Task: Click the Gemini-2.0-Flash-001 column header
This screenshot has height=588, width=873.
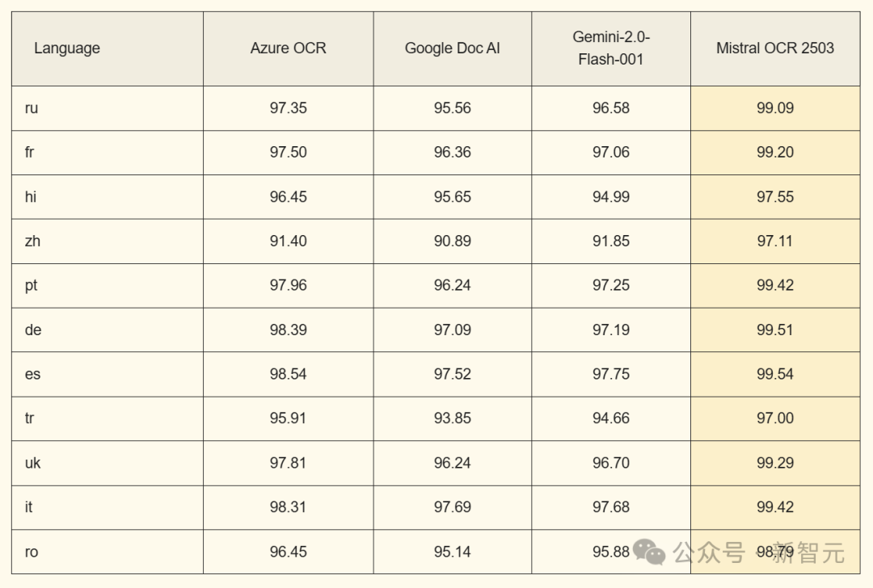Action: click(611, 48)
